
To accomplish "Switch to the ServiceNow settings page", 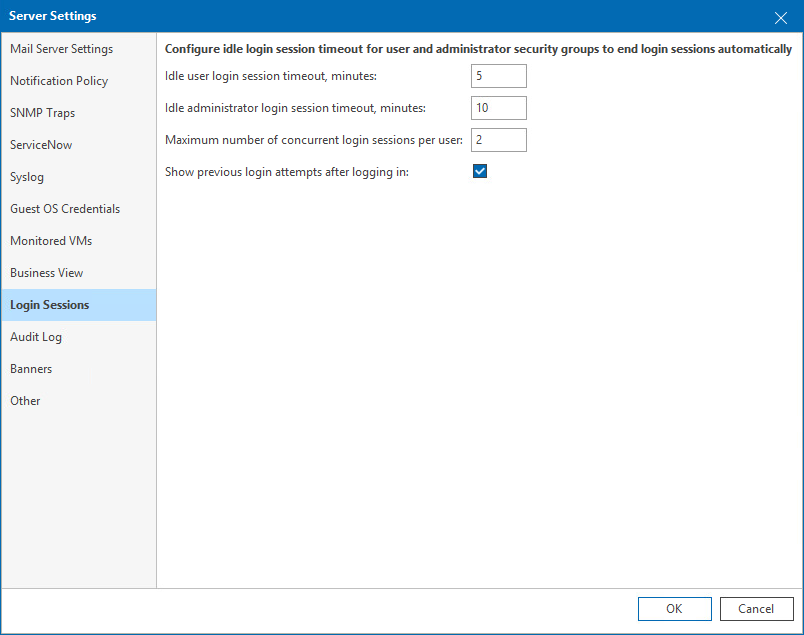I will 40,144.
